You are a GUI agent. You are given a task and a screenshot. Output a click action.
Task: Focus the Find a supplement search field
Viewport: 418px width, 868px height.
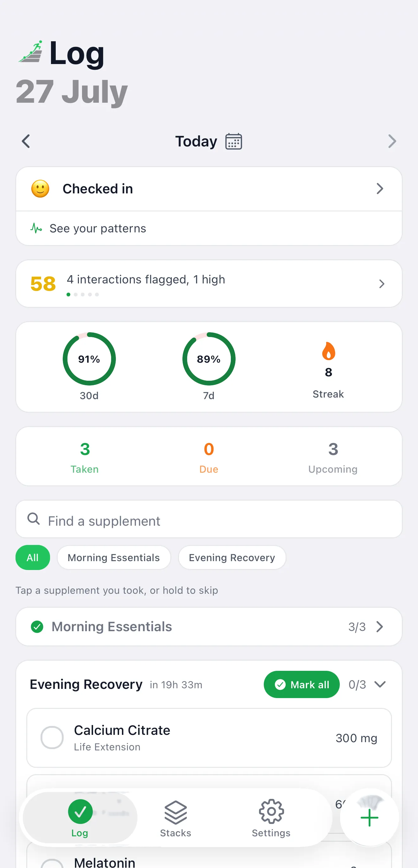[x=209, y=519]
